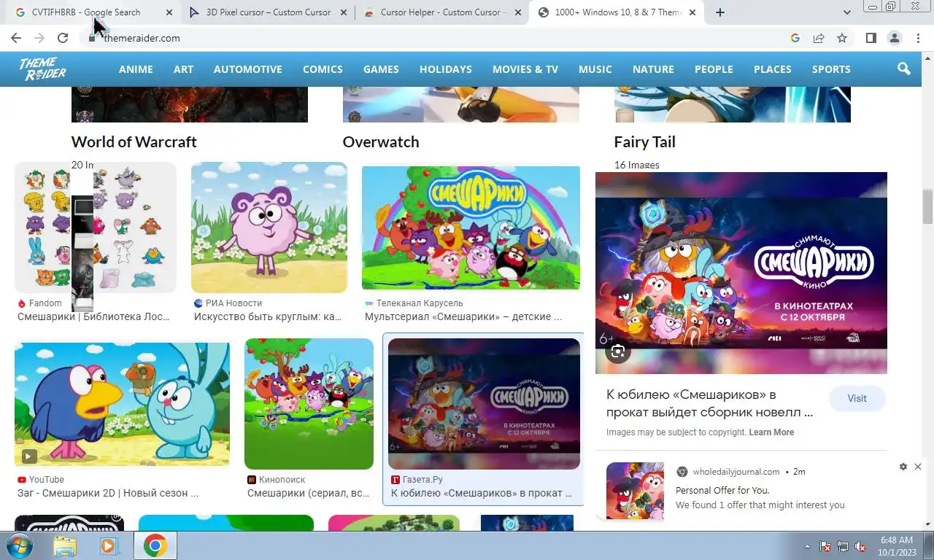Click the Google Lens icon on the preview image

(x=618, y=351)
